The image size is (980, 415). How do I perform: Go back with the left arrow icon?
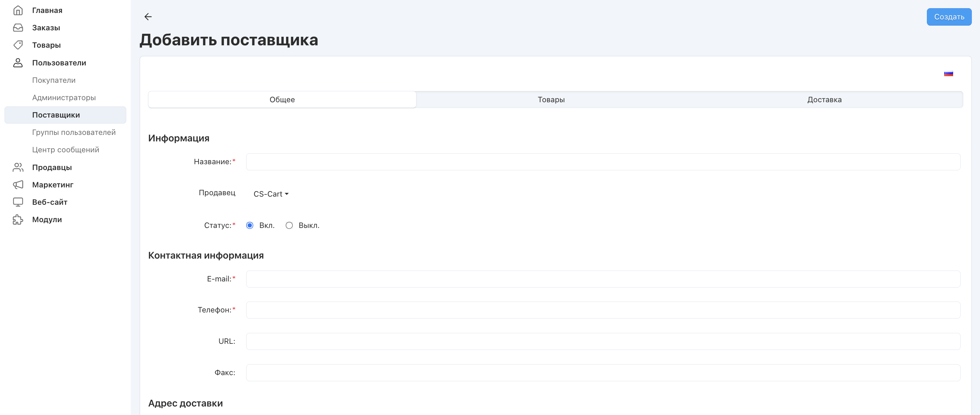pos(148,17)
